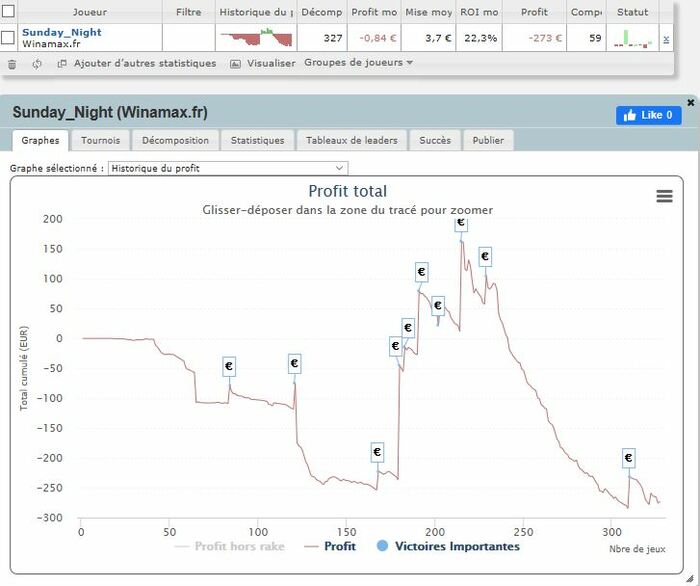Click the euro marker near game 310
This screenshot has height=586, width=700.
(x=629, y=458)
